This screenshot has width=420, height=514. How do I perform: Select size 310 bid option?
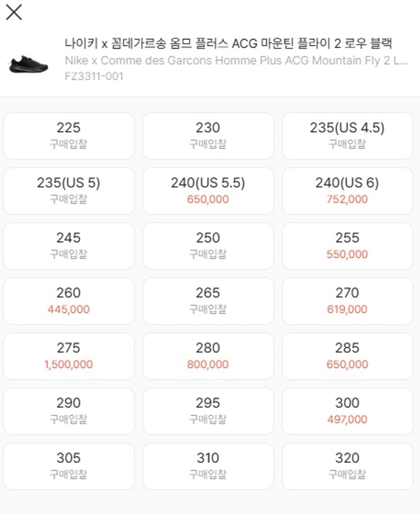coord(208,466)
